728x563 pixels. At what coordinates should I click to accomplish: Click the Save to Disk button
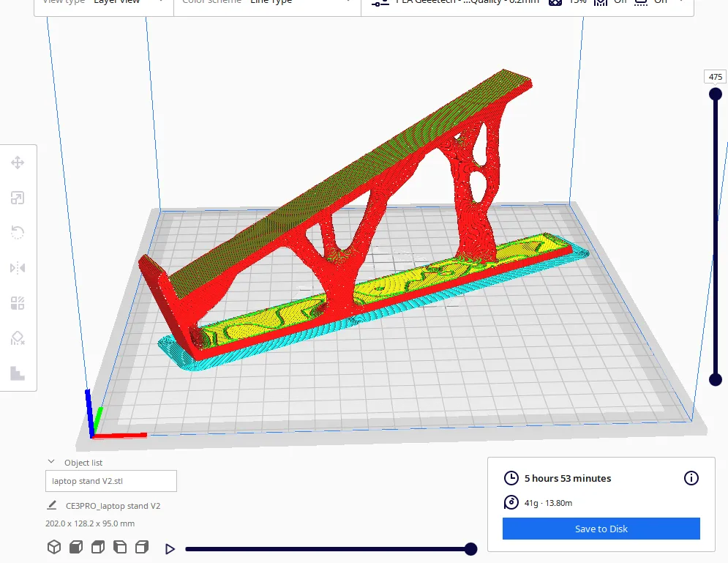601,529
